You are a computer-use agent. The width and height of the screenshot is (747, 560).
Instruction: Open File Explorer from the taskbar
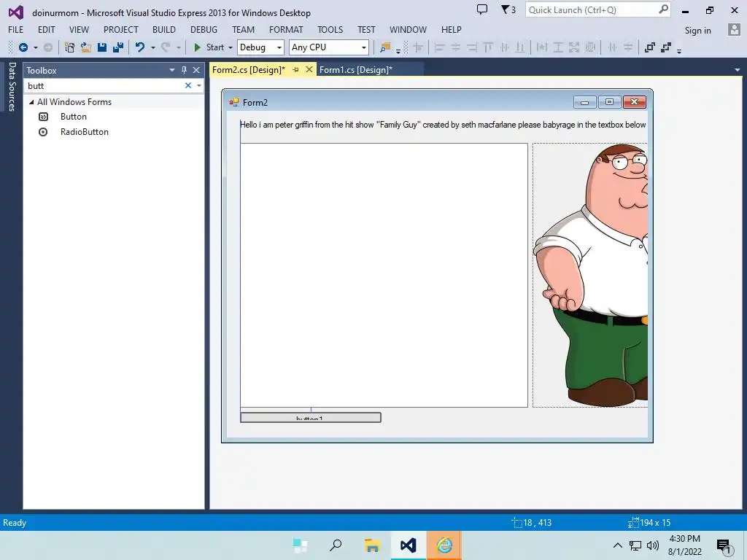(372, 545)
